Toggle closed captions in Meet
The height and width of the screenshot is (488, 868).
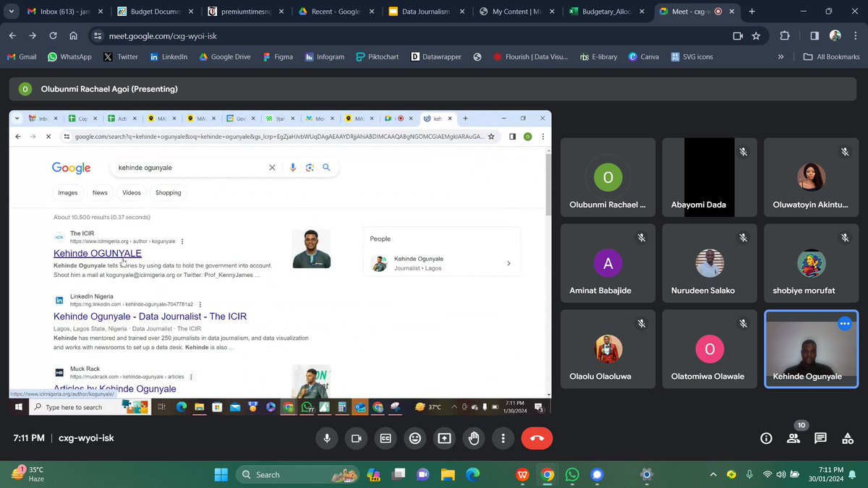click(x=386, y=438)
